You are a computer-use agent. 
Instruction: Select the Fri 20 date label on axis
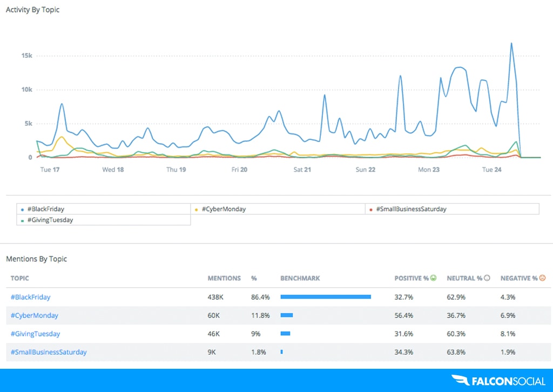pyautogui.click(x=239, y=170)
